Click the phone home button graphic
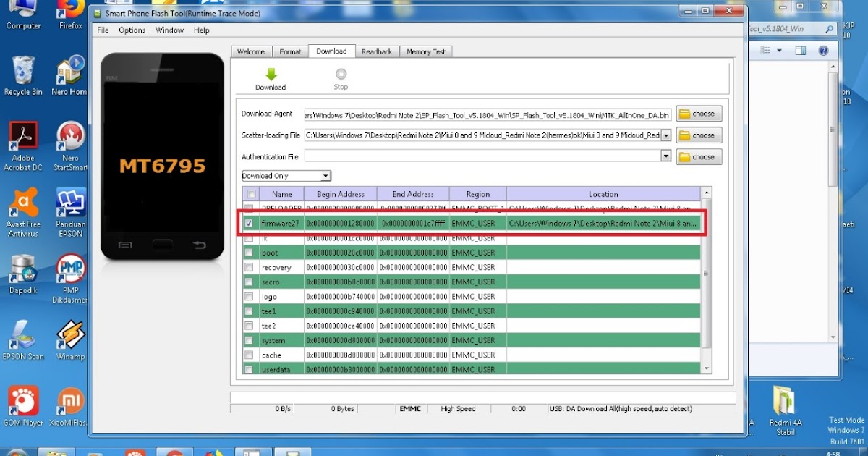Screen dimensions: 868x456 163,245
